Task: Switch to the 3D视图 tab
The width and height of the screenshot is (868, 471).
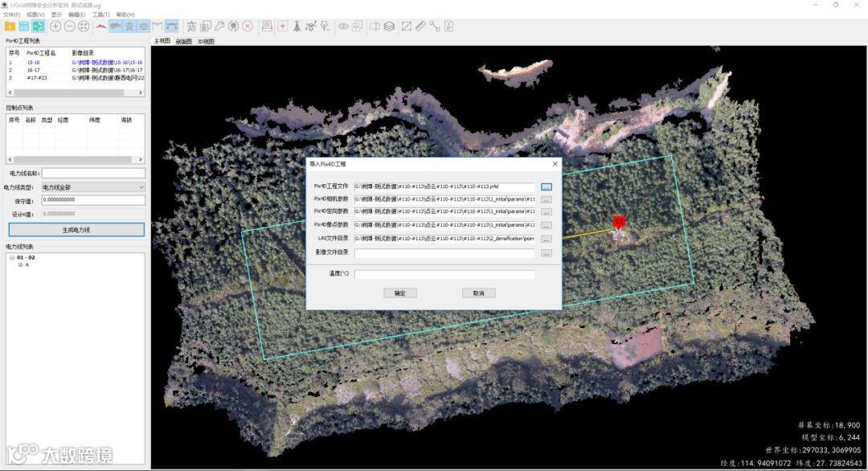Action: click(x=206, y=42)
